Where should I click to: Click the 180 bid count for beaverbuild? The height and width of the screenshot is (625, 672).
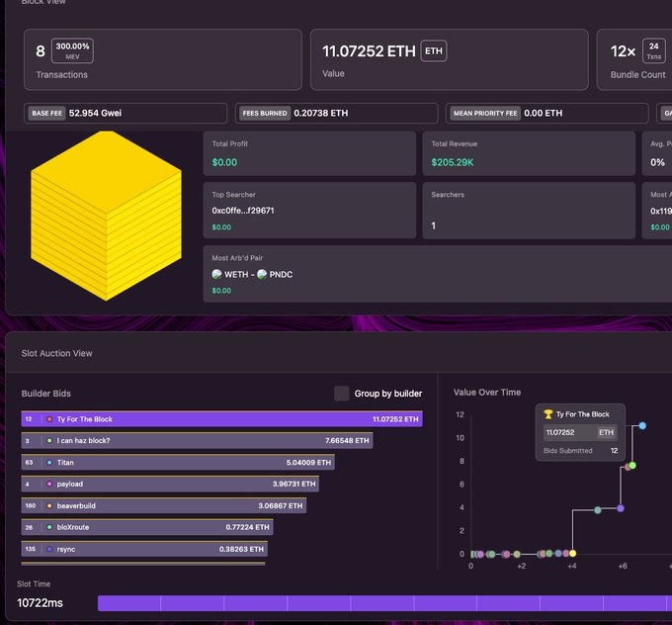(31, 505)
